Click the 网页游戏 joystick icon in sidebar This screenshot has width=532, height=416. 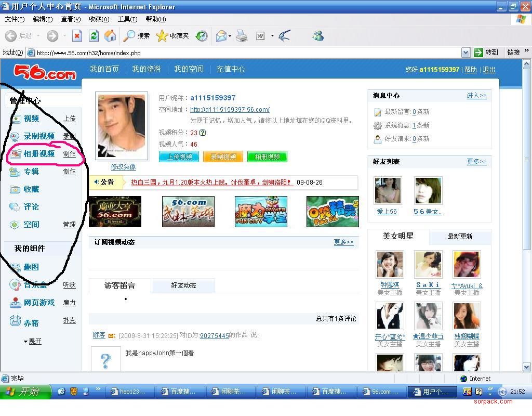click(x=15, y=303)
